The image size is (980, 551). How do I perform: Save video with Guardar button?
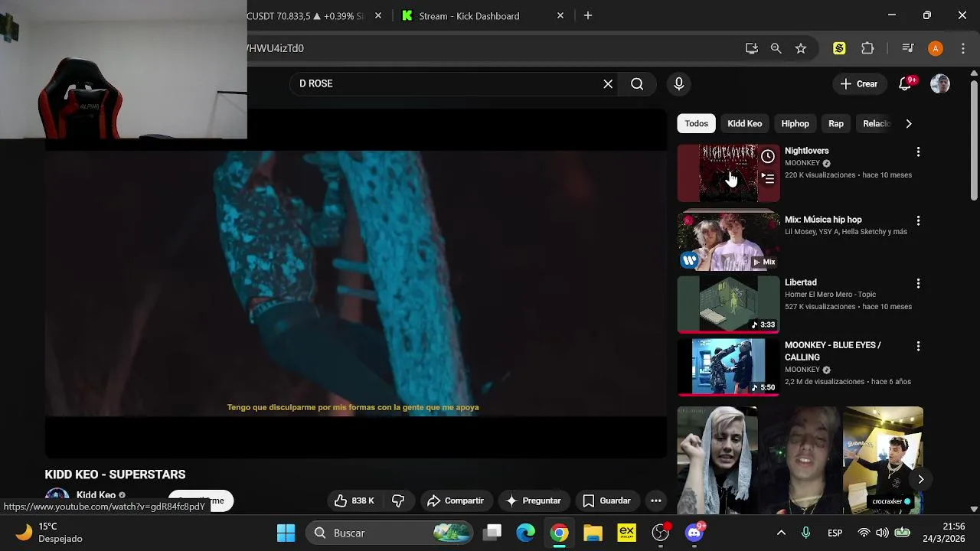607,500
